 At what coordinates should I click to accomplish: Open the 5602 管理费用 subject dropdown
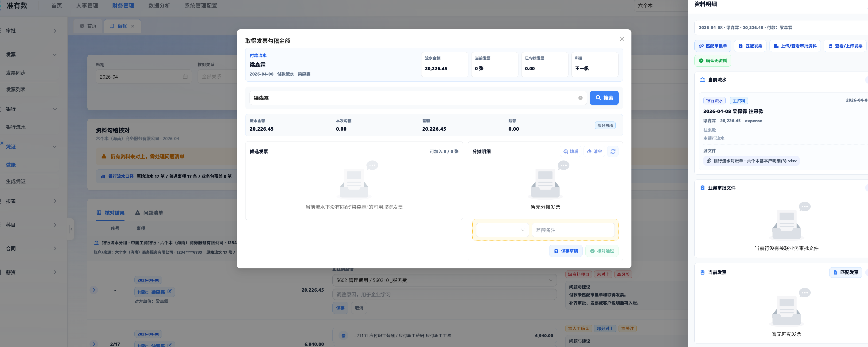[x=444, y=280]
